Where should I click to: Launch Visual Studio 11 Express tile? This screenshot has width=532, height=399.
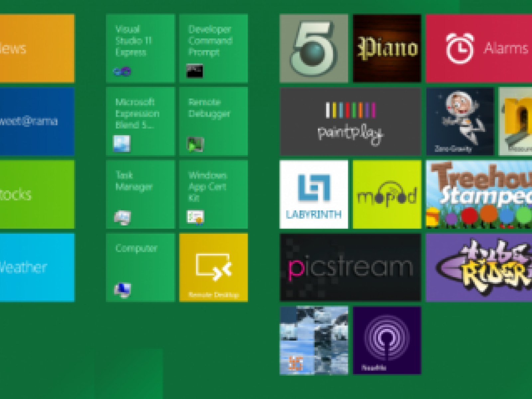[x=140, y=48]
